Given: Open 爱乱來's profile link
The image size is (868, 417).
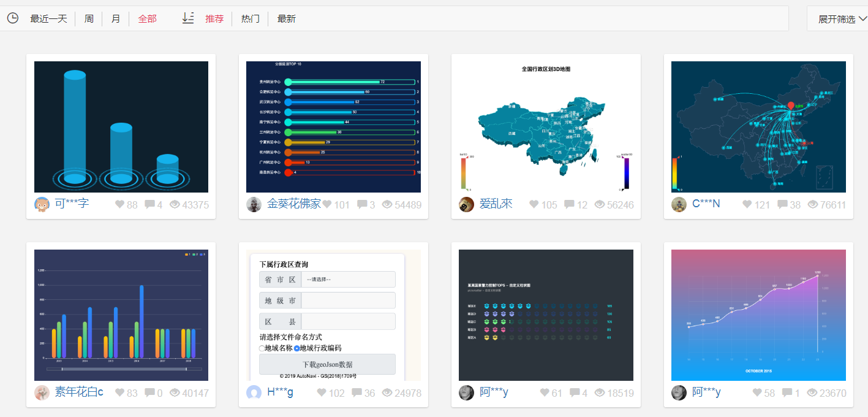Looking at the screenshot, I should click(x=496, y=204).
